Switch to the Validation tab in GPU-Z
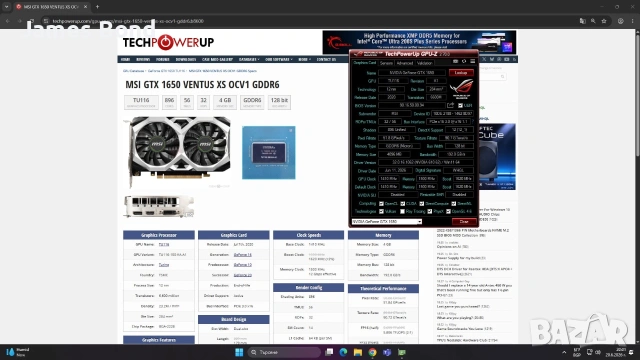 (424, 63)
